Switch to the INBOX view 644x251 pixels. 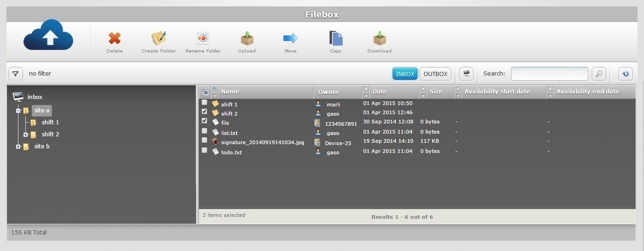tap(405, 74)
